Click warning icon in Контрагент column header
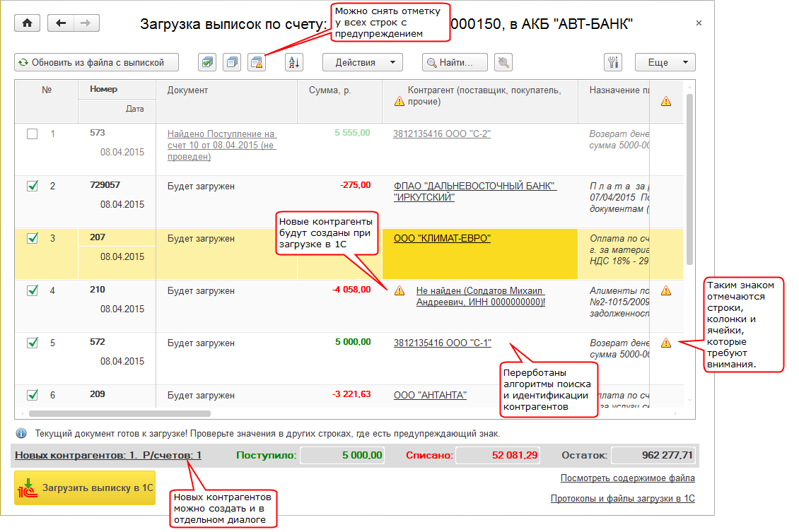The width and height of the screenshot is (799, 532). click(x=399, y=101)
